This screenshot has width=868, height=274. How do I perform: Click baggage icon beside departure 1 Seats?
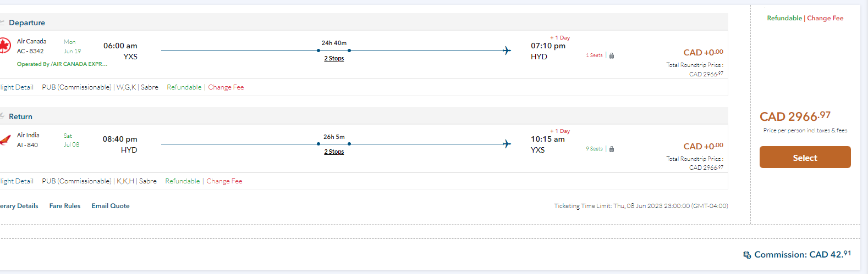point(612,55)
